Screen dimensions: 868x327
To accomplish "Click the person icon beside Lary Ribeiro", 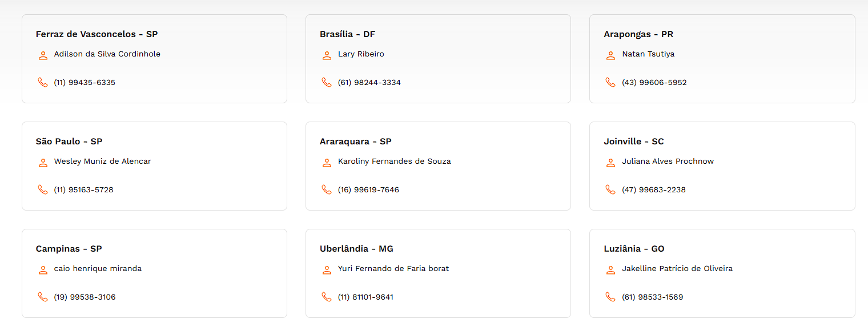I will (x=327, y=55).
